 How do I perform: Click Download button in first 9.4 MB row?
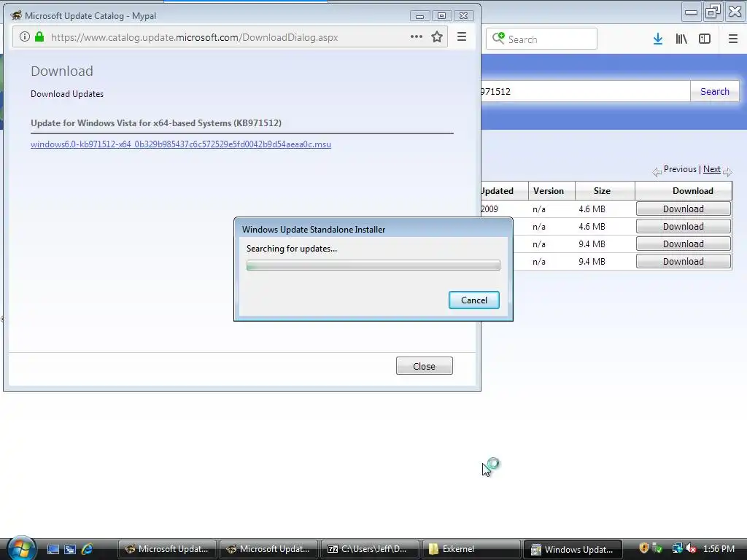pos(683,244)
